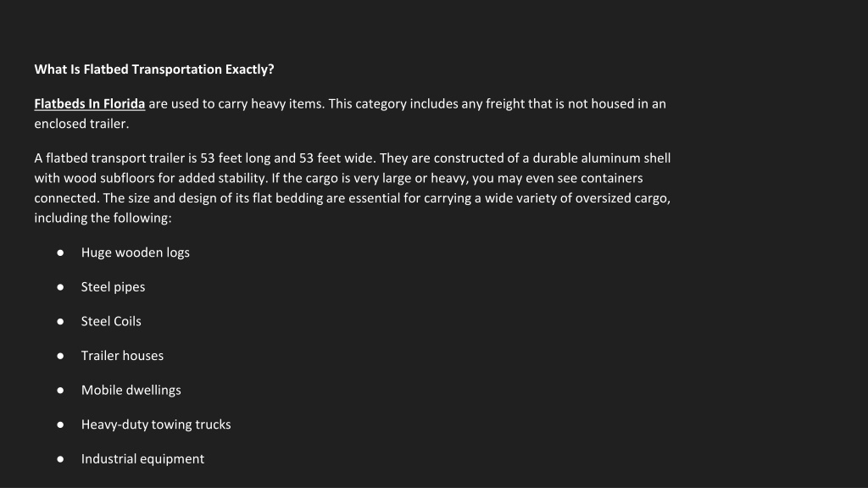Click the "Steel pipes" list item
Screen dimensions: 868x488
click(x=113, y=287)
